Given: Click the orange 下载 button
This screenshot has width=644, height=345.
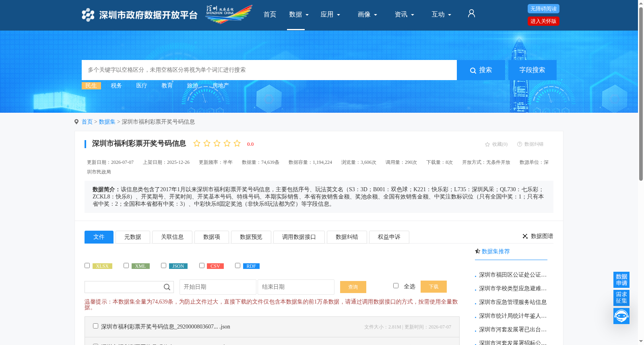Looking at the screenshot, I should [x=433, y=287].
